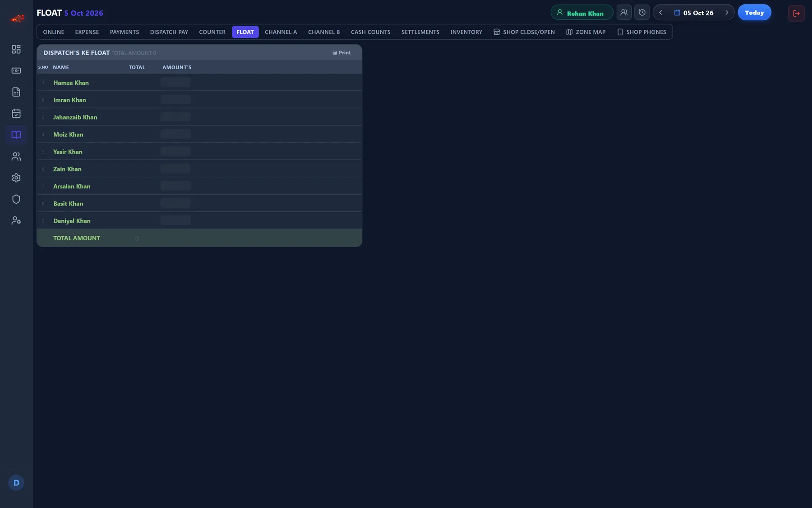Click the amount field for Hamza Khan
This screenshot has height=508, width=812.
click(x=175, y=82)
